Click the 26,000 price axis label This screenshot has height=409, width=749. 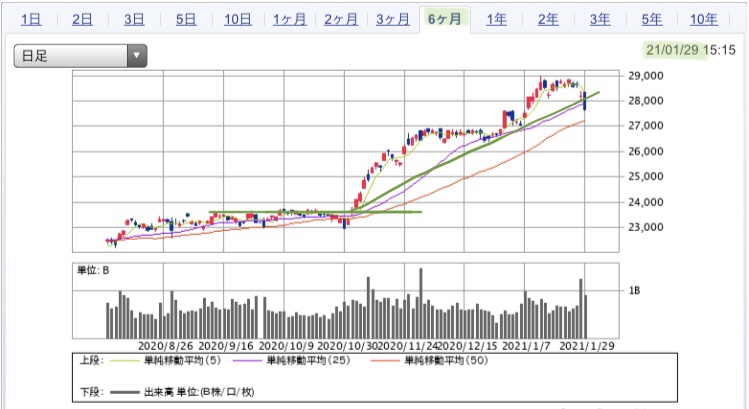pyautogui.click(x=646, y=151)
